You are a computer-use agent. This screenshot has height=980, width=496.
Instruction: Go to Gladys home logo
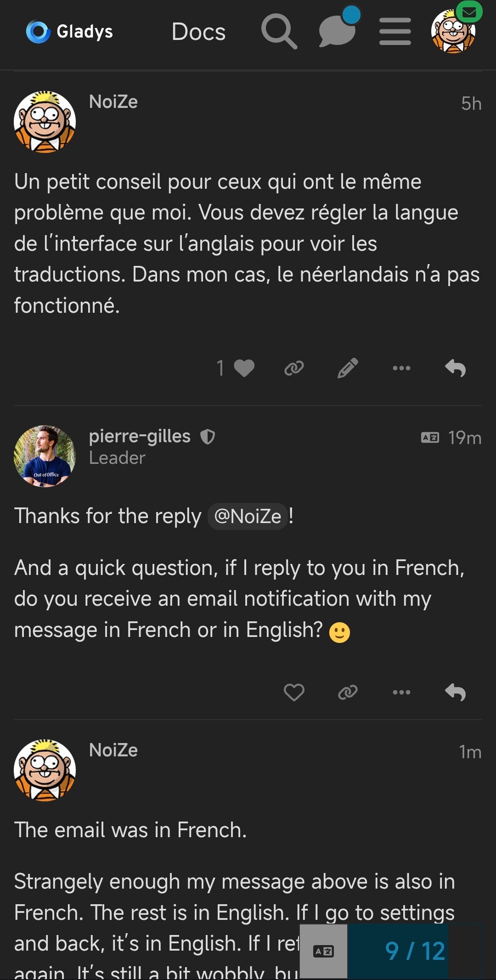coord(70,32)
